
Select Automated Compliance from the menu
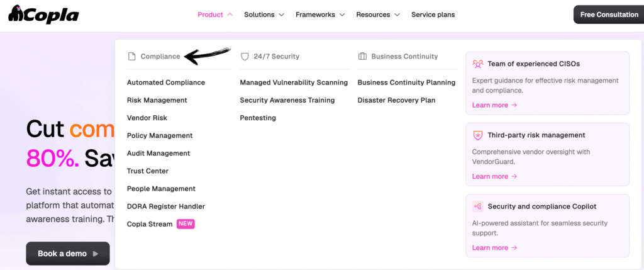pos(165,82)
